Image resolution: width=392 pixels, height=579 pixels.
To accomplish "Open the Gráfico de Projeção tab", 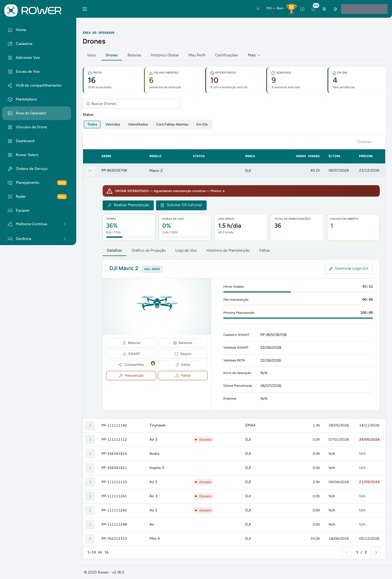I will coord(149,251).
